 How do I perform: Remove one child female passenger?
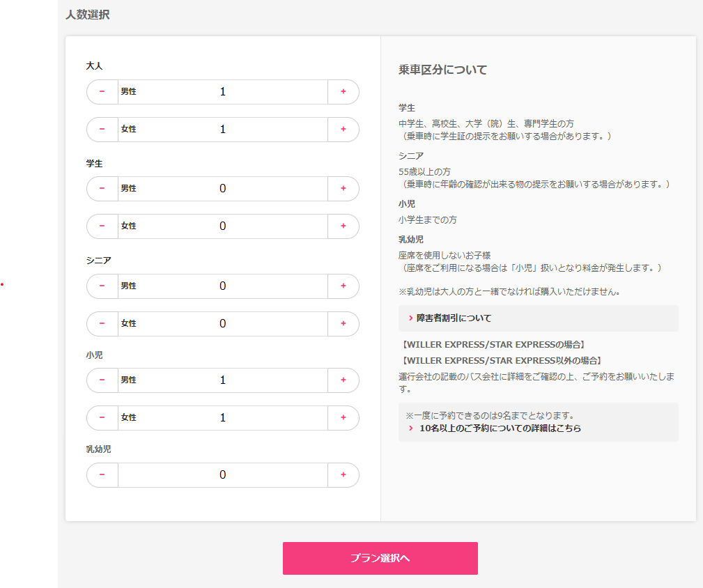click(x=102, y=418)
